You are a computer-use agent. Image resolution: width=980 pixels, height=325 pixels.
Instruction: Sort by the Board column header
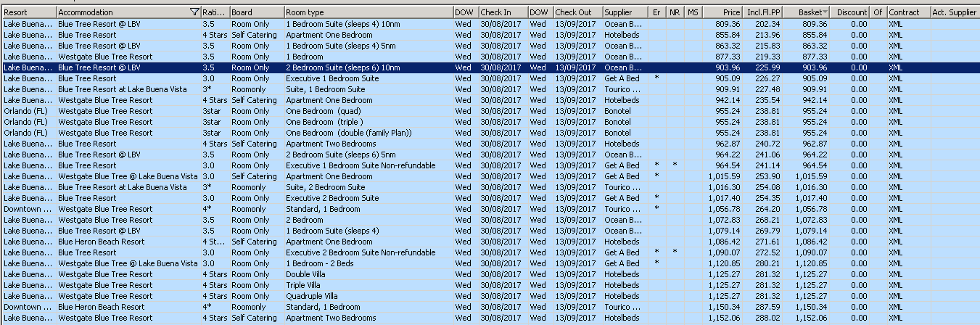click(x=257, y=12)
